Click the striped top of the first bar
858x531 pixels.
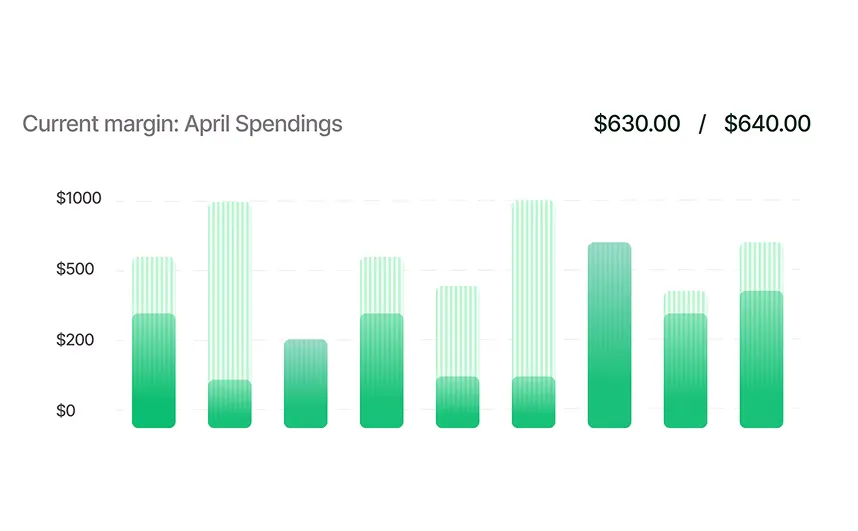(153, 285)
